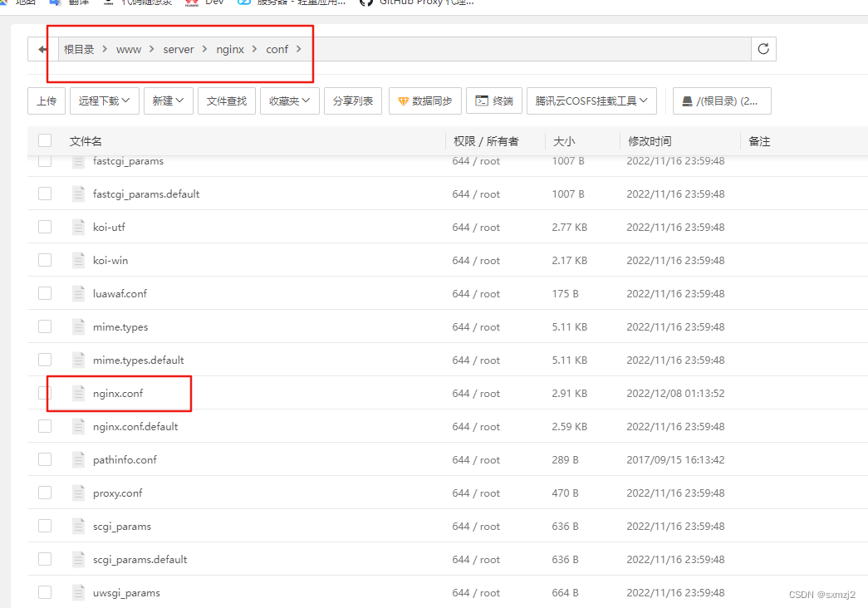This screenshot has height=608, width=868.
Task: Click 644 / root permission of luawaf.conf
Action: pyautogui.click(x=476, y=293)
